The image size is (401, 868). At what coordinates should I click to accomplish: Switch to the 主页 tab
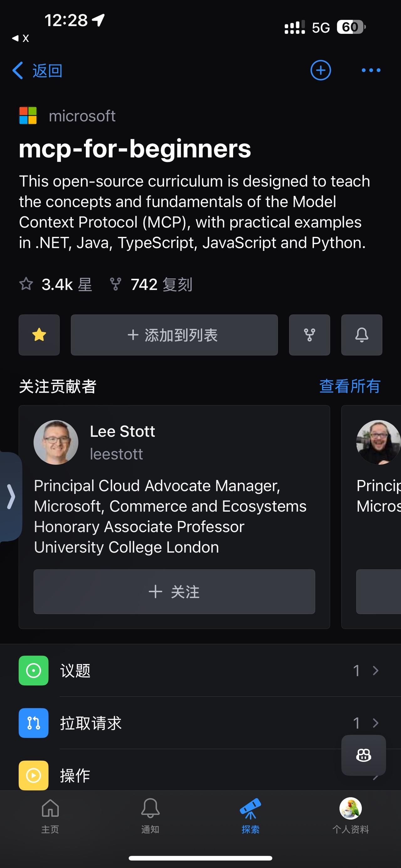(x=50, y=816)
